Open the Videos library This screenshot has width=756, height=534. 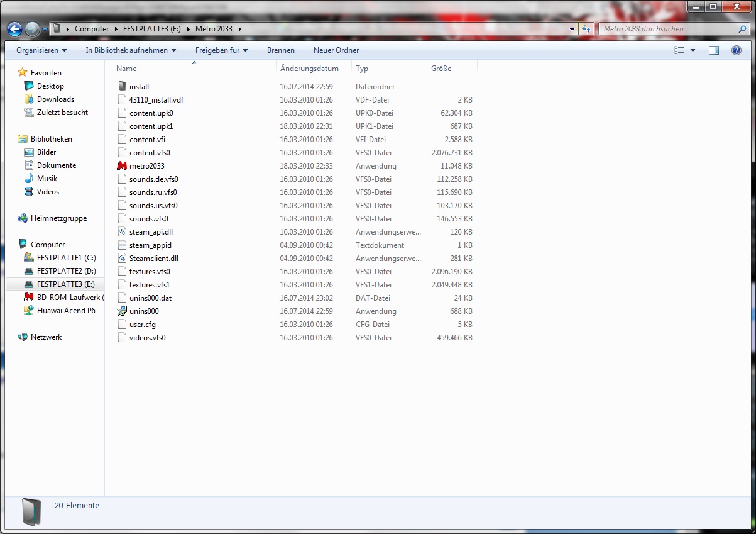coord(48,192)
